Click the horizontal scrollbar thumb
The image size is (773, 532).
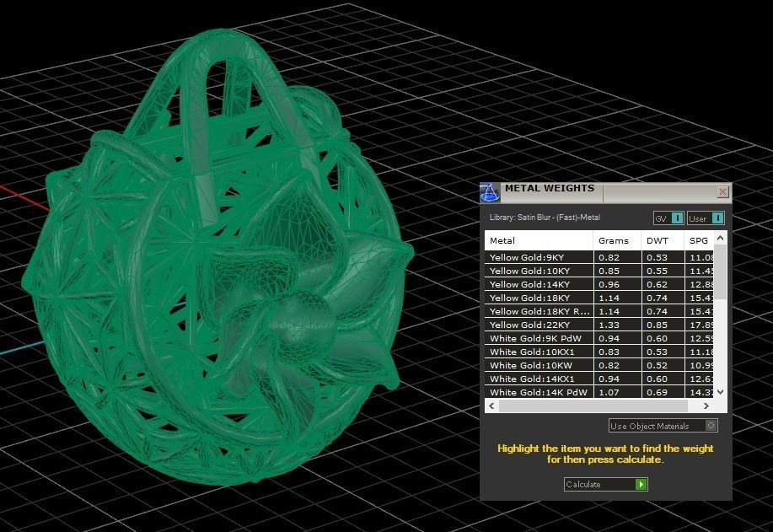(593, 406)
